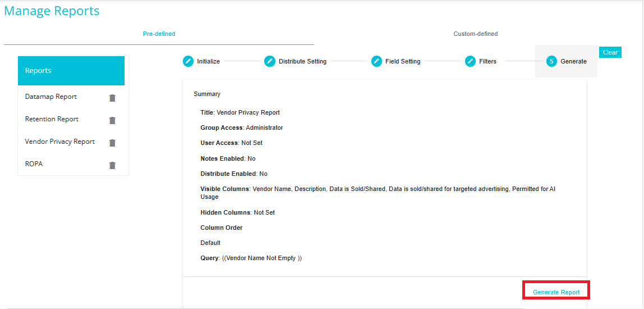Image resolution: width=644 pixels, height=309 pixels.
Task: Switch to the Custom-defined tab
Action: tap(476, 34)
